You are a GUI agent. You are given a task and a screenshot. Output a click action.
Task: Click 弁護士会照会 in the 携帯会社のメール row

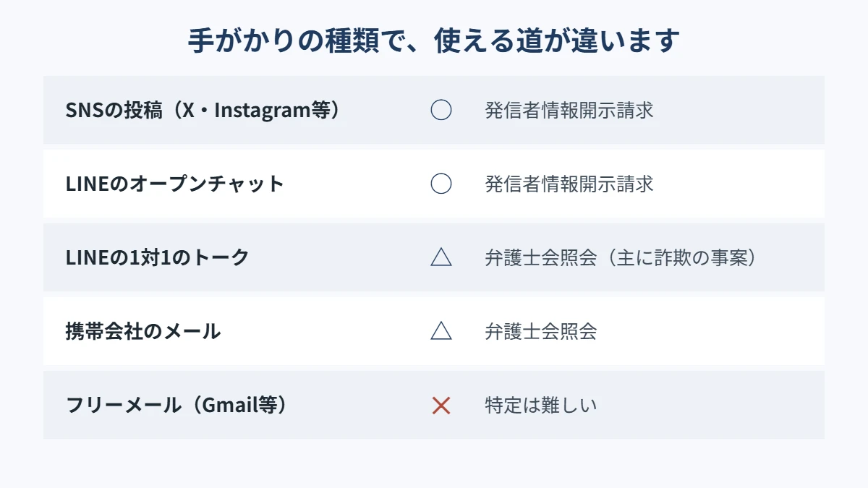point(541,331)
